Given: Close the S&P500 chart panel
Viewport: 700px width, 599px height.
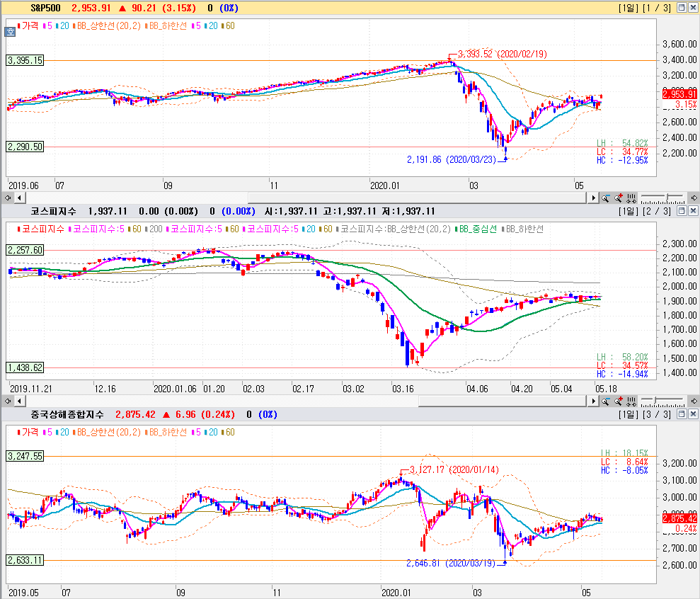Looking at the screenshot, I should [x=693, y=8].
